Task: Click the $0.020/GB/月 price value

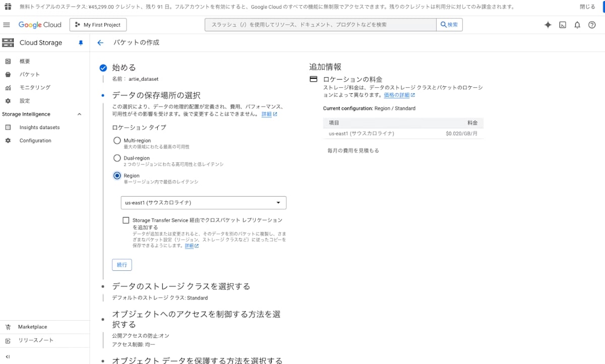Action: [461, 134]
